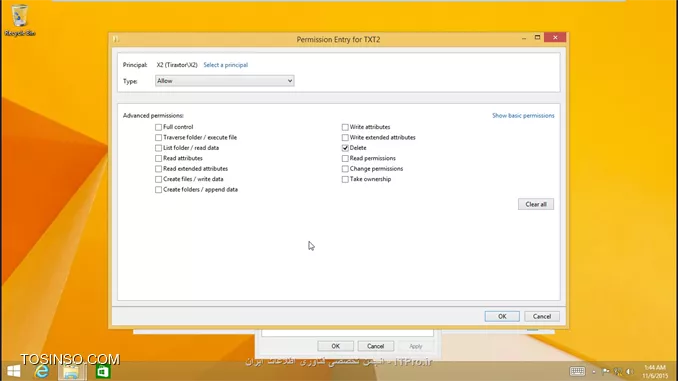Viewport: 678px width, 381px height.
Task: Click the taskbar clock showing 1:44 AM
Action: pyautogui.click(x=655, y=371)
